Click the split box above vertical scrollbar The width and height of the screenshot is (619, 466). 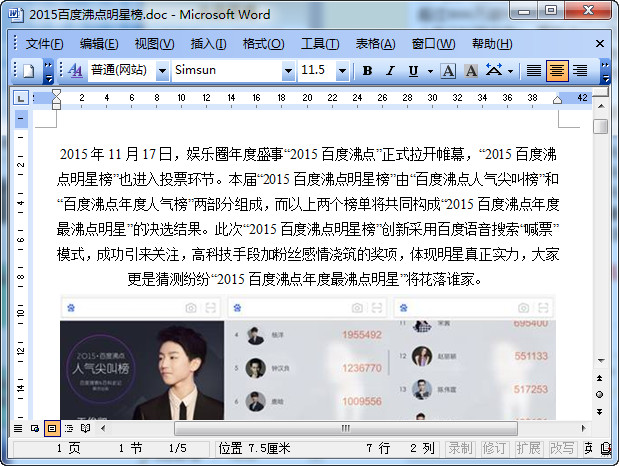(600, 93)
